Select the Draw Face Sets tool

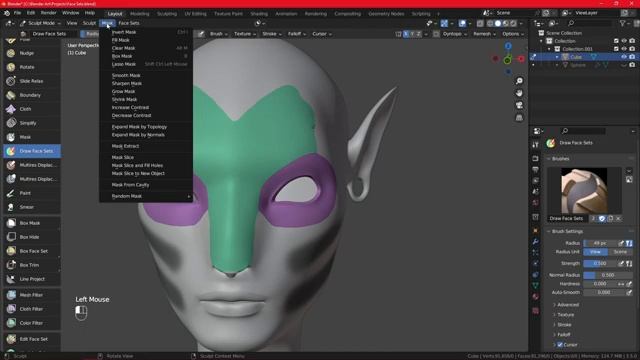pos(32,151)
